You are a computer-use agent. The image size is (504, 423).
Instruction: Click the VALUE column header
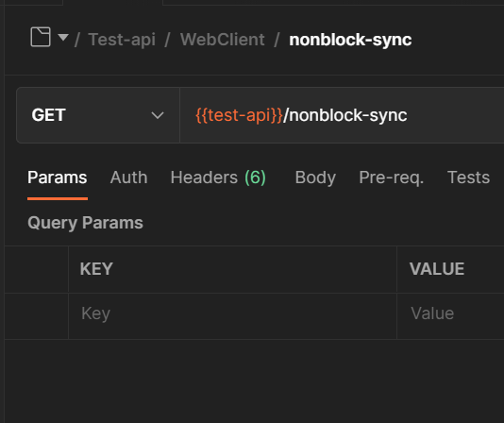pyautogui.click(x=437, y=269)
